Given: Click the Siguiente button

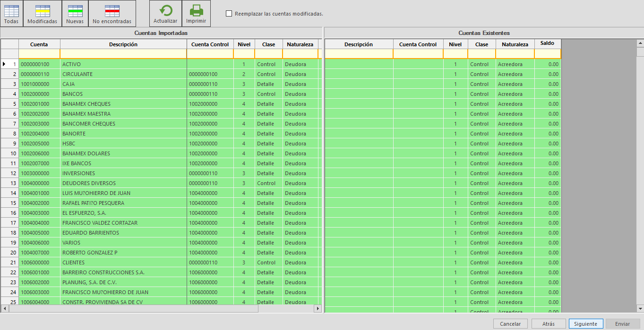Looking at the screenshot, I should coord(586,324).
